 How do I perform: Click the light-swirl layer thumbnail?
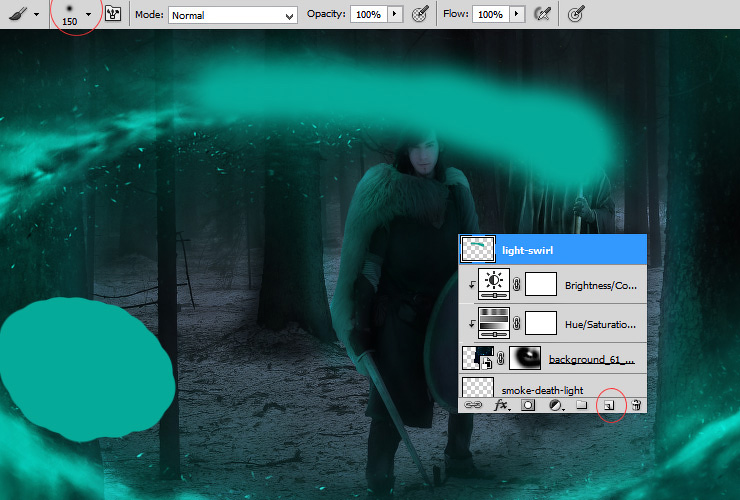pyautogui.click(x=478, y=249)
